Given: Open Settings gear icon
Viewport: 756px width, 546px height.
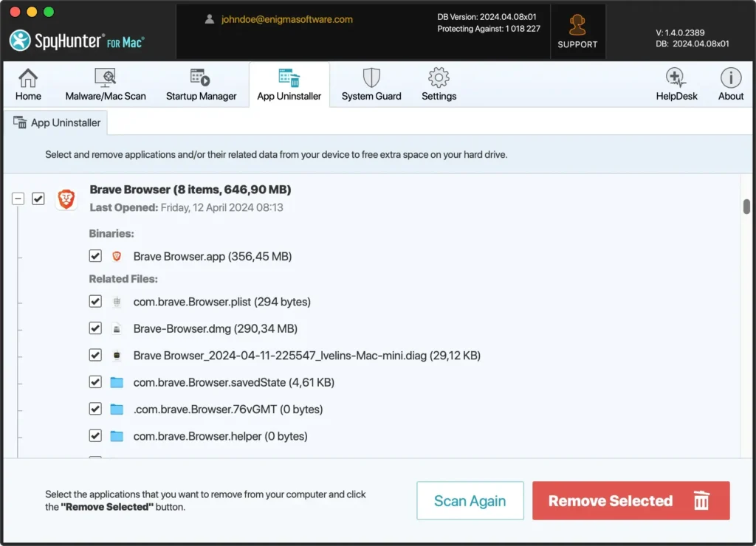Looking at the screenshot, I should coord(439,77).
